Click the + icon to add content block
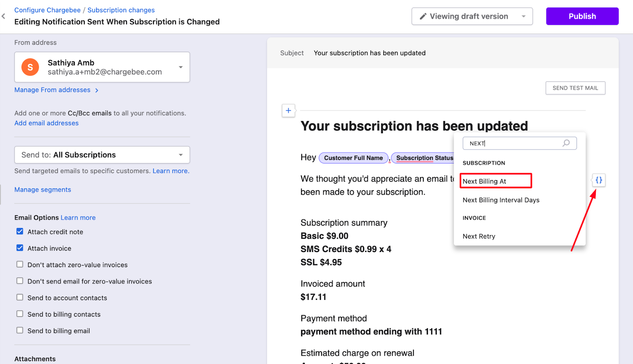633x364 pixels. point(288,111)
